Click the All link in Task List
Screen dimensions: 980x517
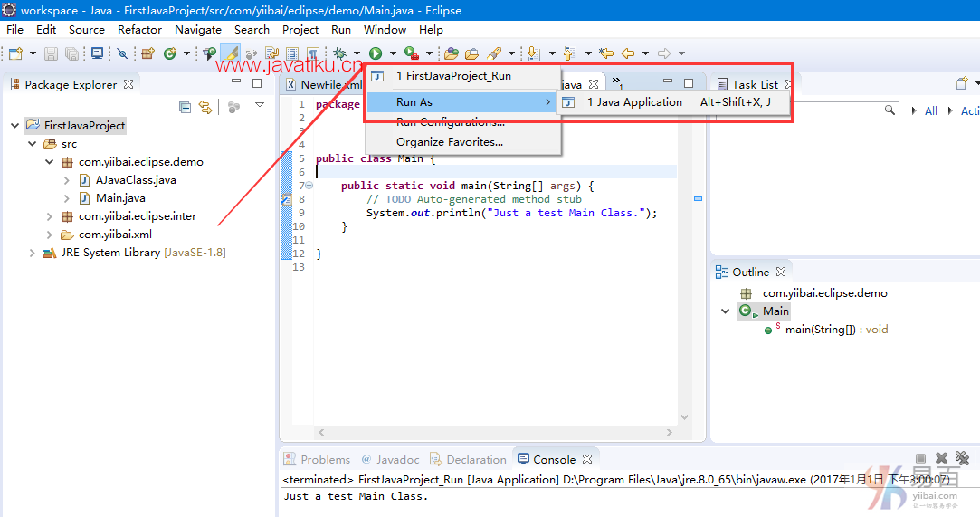point(930,110)
